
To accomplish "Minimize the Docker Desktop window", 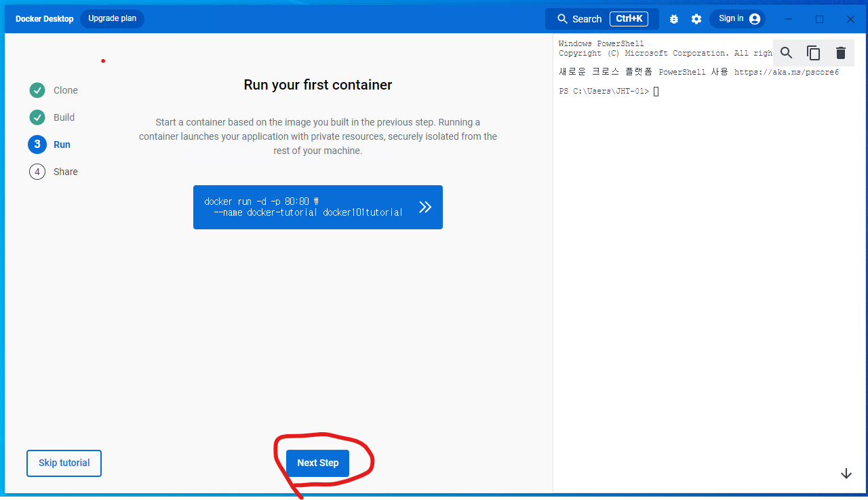I will tap(788, 19).
